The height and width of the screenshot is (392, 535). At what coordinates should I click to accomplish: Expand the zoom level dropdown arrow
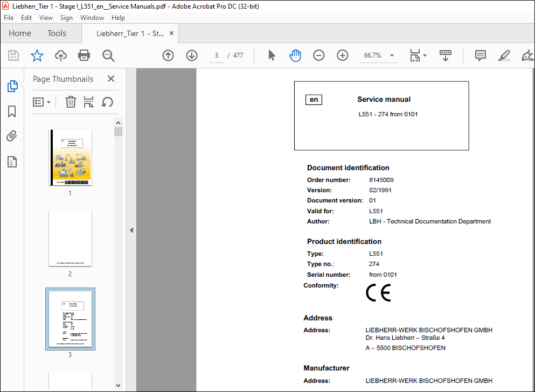pos(392,55)
